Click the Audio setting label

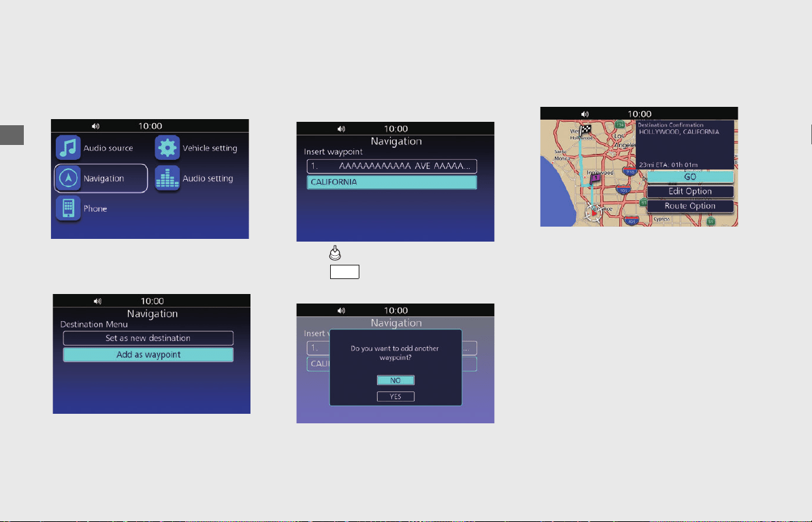point(208,179)
